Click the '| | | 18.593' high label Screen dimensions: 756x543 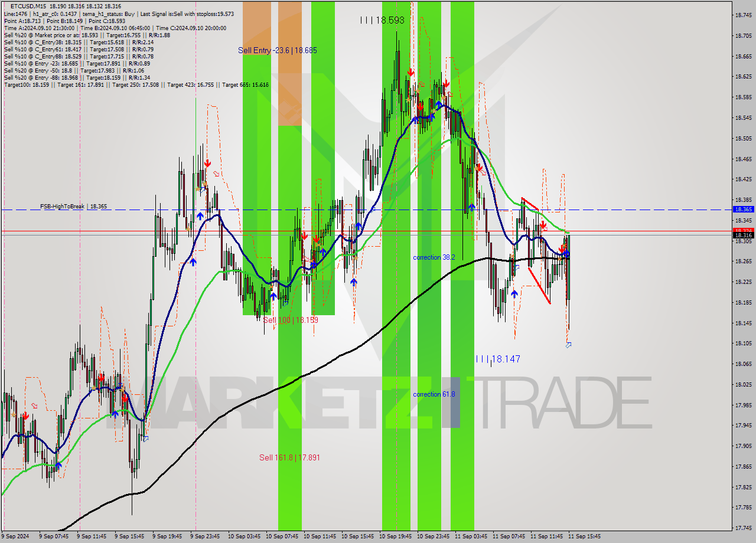coord(382,20)
